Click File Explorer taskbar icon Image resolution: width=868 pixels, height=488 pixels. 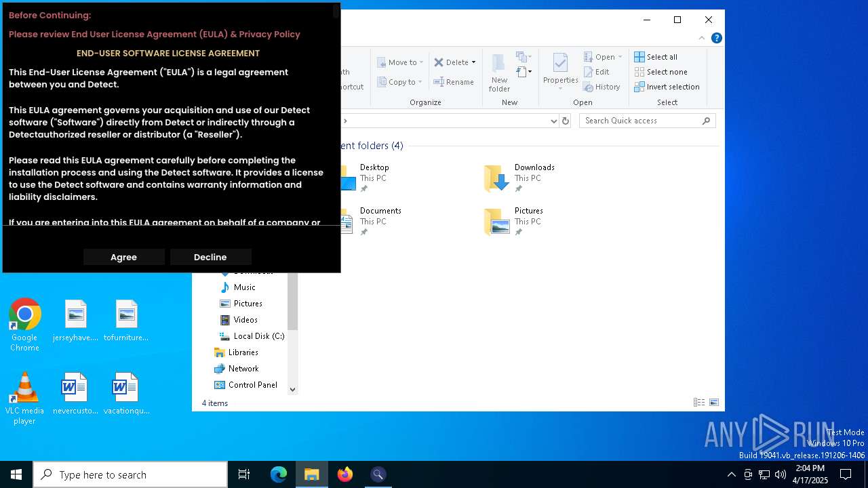coord(312,474)
